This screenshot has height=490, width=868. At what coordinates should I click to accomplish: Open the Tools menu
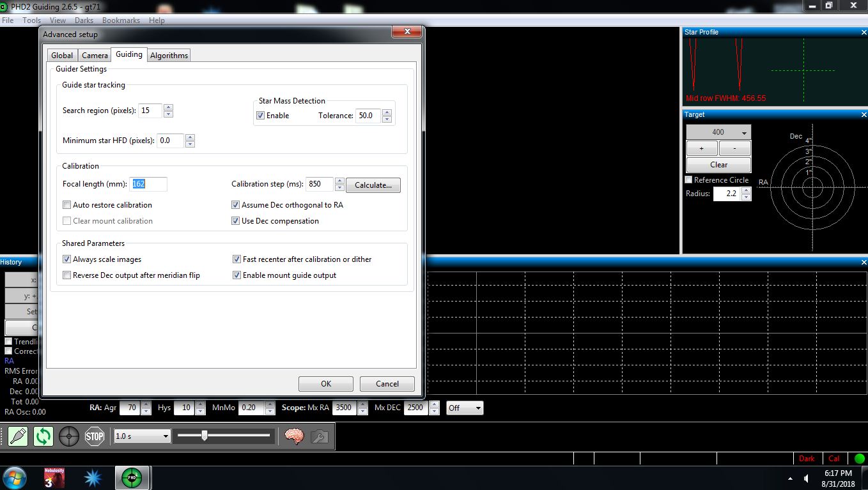pyautogui.click(x=31, y=20)
